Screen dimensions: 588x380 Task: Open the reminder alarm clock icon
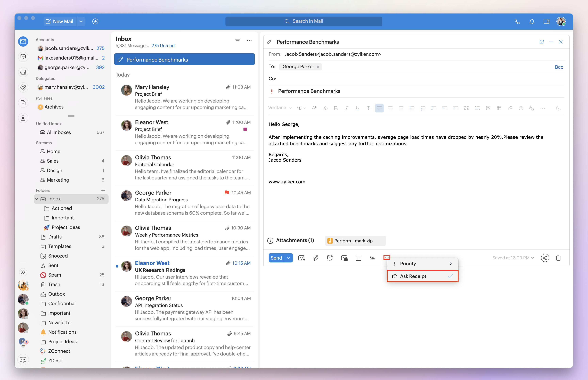330,258
